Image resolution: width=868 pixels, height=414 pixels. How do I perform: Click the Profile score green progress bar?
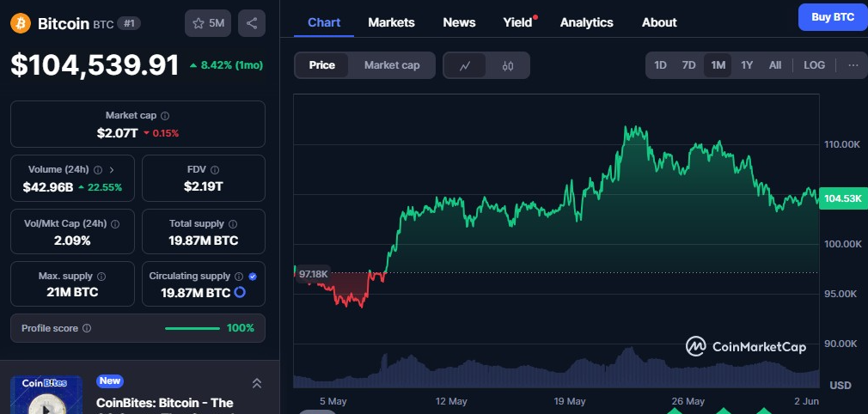point(193,328)
